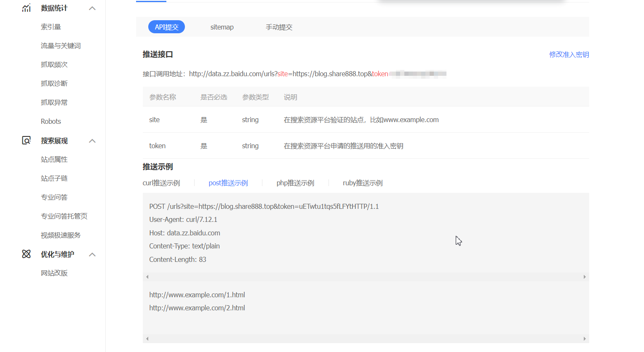Image resolution: width=644 pixels, height=352 pixels.
Task: Switch to 手动提交 tab
Action: [279, 27]
